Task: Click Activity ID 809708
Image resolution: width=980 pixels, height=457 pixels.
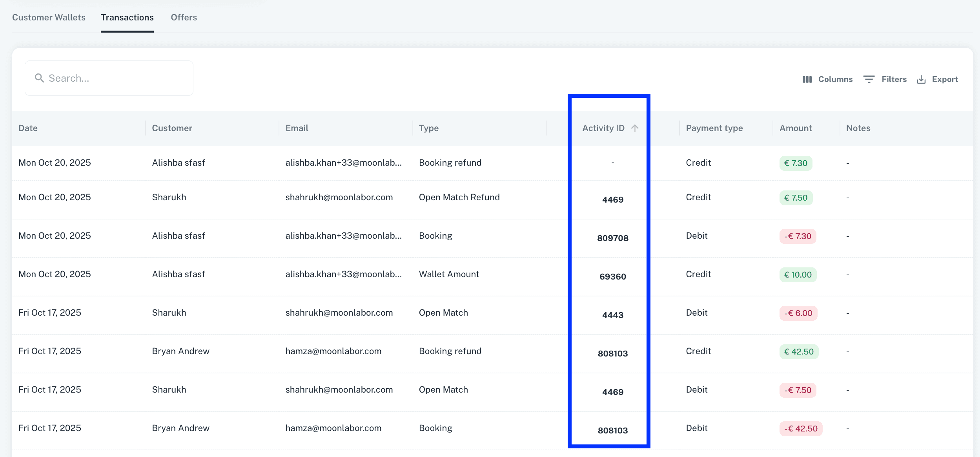Action: [x=612, y=238]
